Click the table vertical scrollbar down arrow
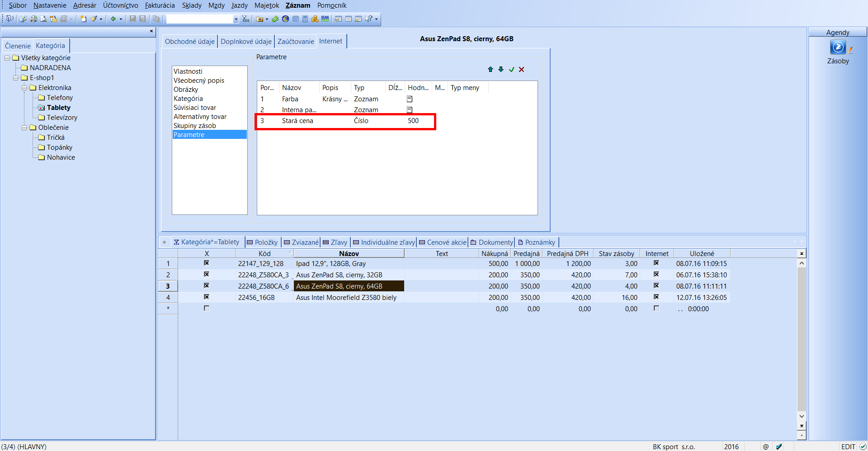Screen dimensions: 868x451 (802, 416)
